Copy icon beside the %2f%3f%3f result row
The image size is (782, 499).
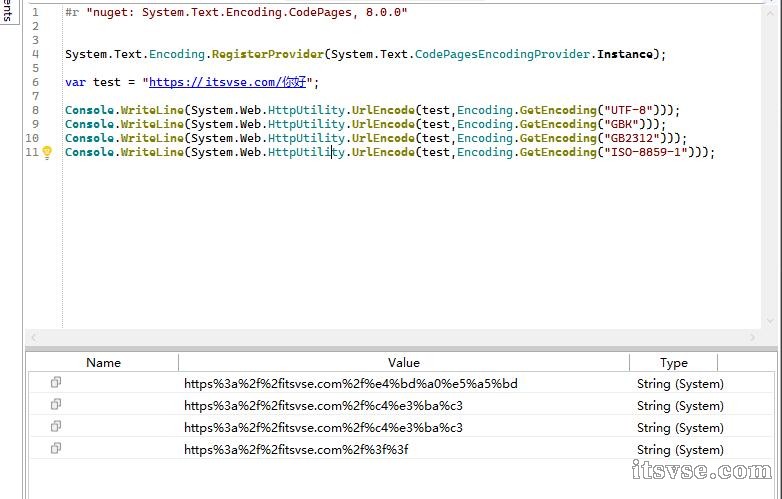[56, 448]
